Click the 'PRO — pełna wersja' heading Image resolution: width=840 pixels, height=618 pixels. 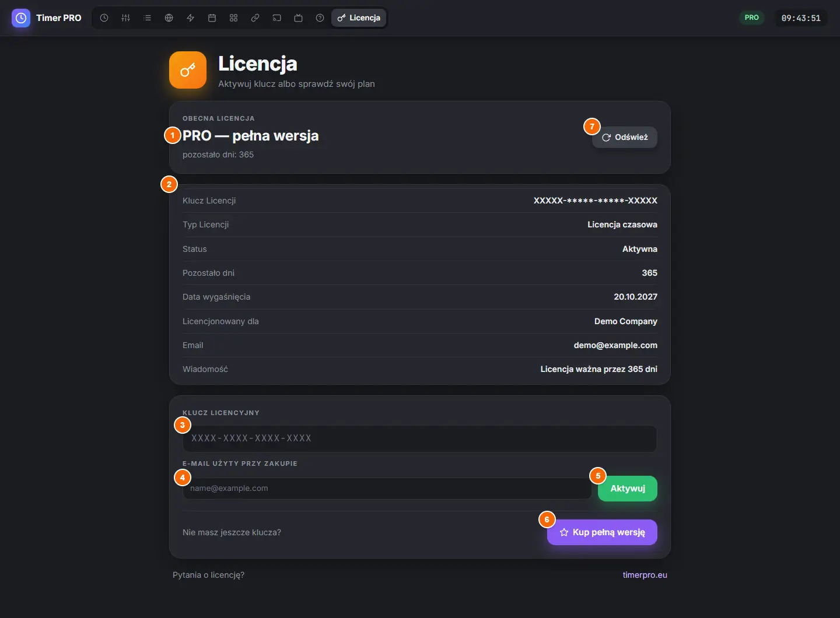[x=251, y=136]
